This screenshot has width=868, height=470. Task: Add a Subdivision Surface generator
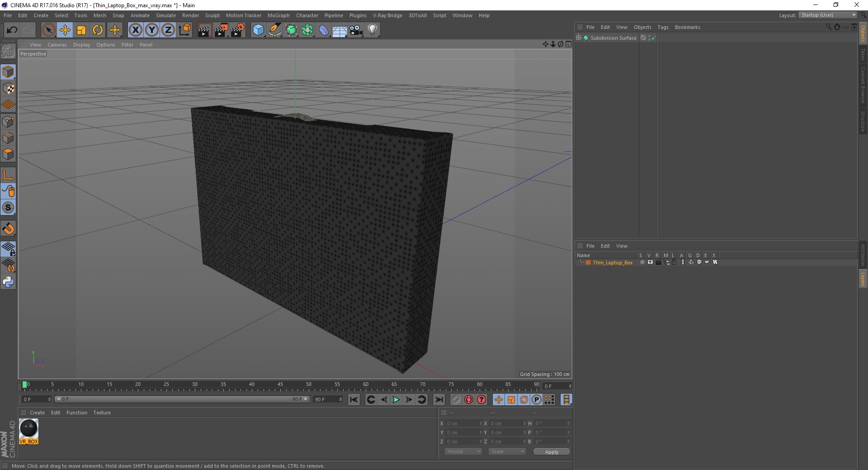291,30
